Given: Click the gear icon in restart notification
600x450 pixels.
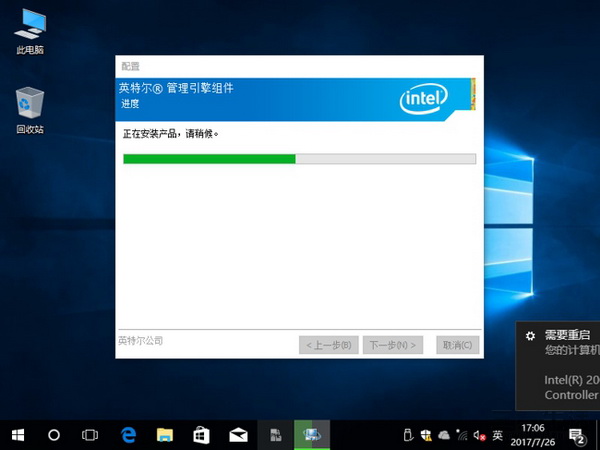Looking at the screenshot, I should coord(530,336).
